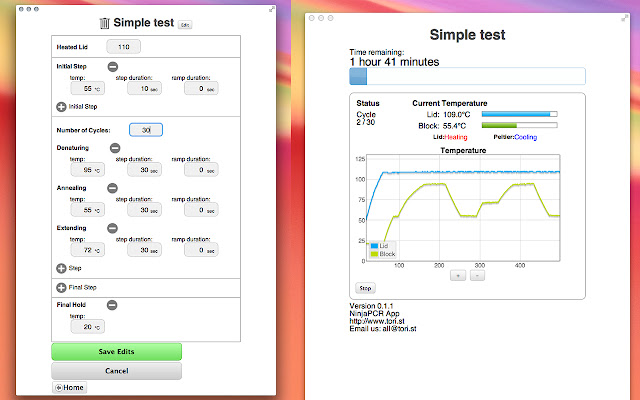
Task: Click the Heated Lid temperature field
Action: pyautogui.click(x=123, y=46)
